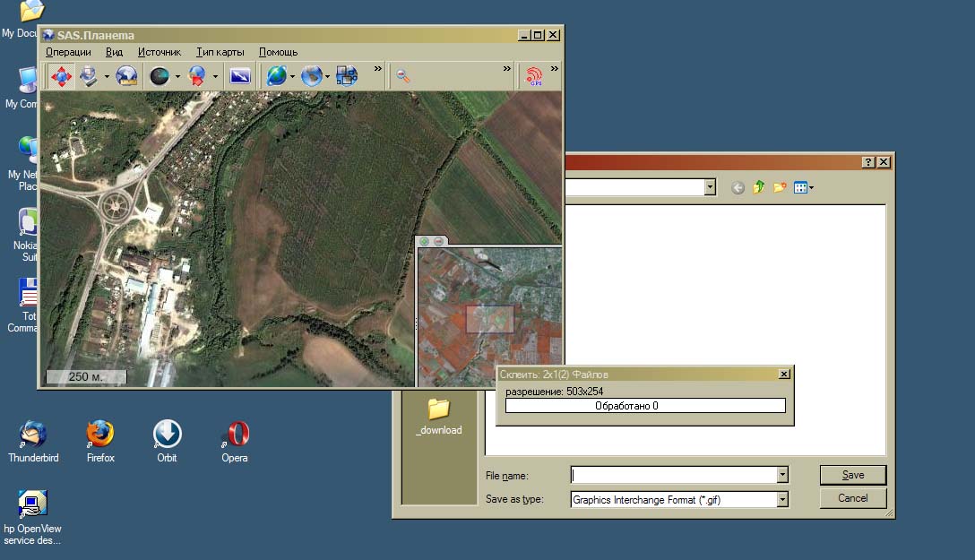Open Firefox from the desktop
This screenshot has width=975, height=560.
(100, 435)
